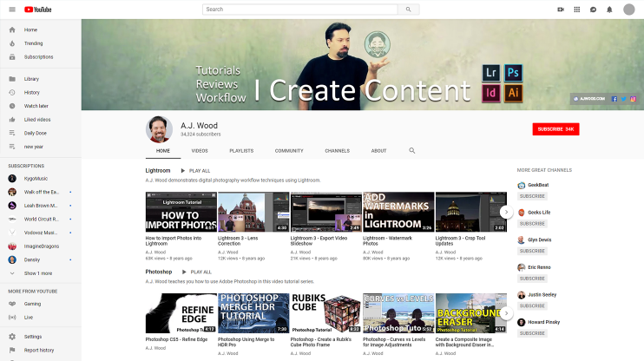Click the search magnifier button
This screenshot has width=644, height=361.
(x=408, y=10)
